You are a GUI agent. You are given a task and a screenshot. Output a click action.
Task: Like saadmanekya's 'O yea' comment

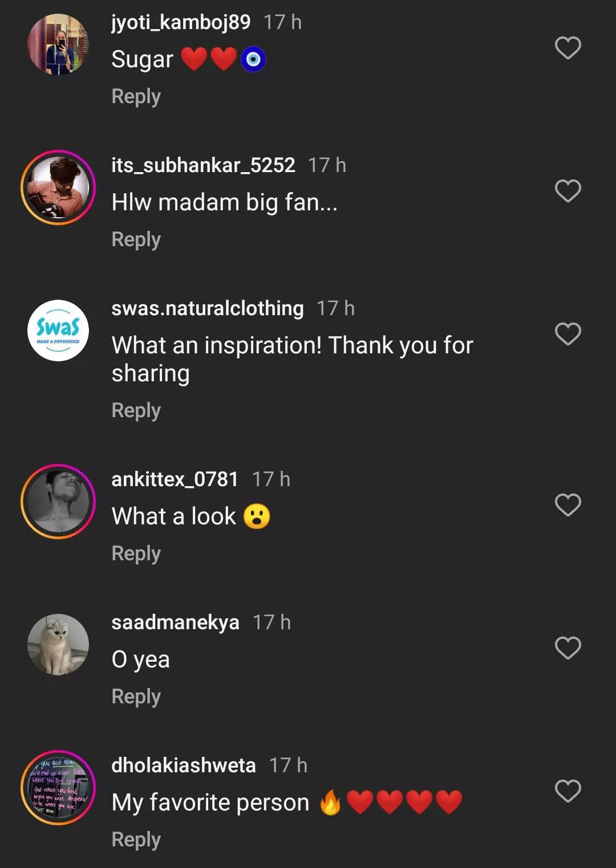[568, 648]
